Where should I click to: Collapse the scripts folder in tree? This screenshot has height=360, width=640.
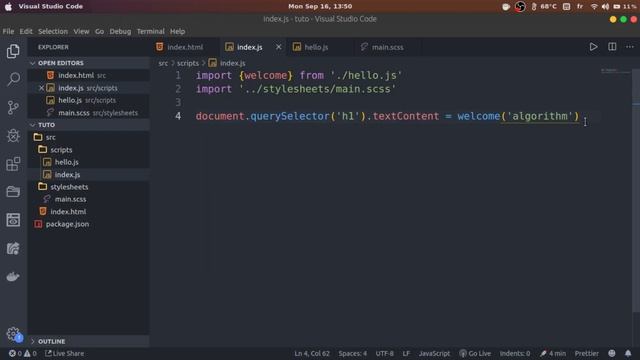(61, 150)
